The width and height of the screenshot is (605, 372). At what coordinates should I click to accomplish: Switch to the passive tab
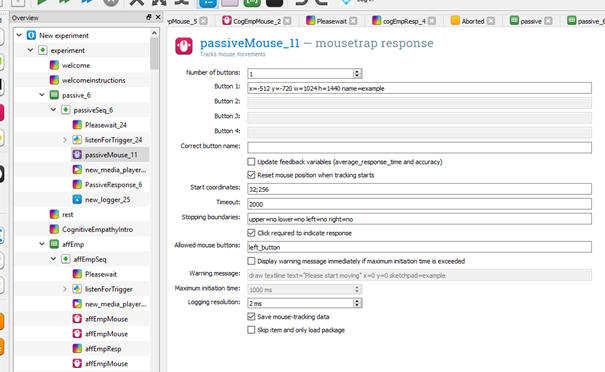click(531, 21)
